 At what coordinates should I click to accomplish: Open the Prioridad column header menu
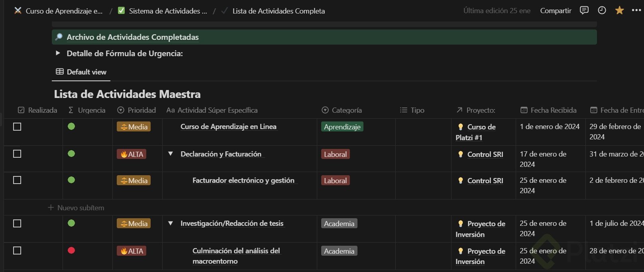(137, 110)
